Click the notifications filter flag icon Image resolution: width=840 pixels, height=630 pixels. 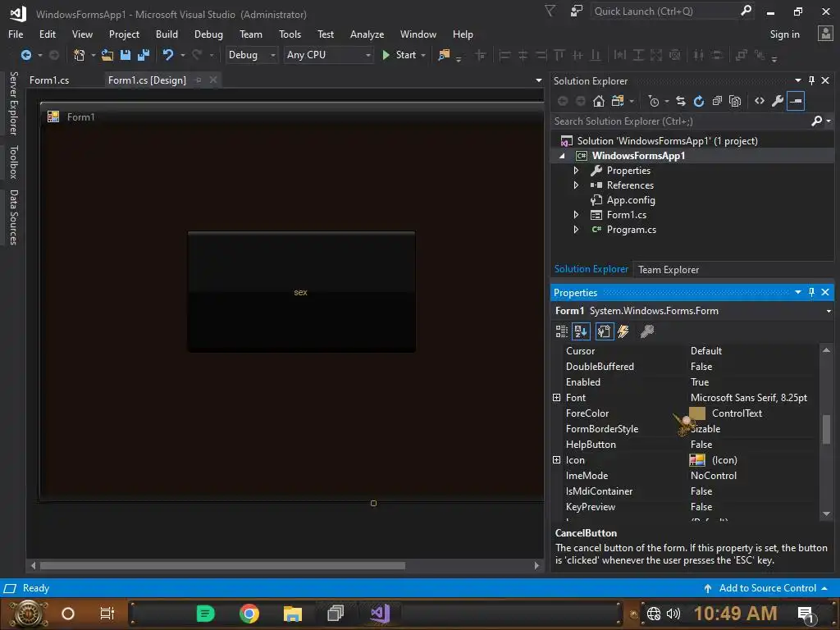point(550,11)
